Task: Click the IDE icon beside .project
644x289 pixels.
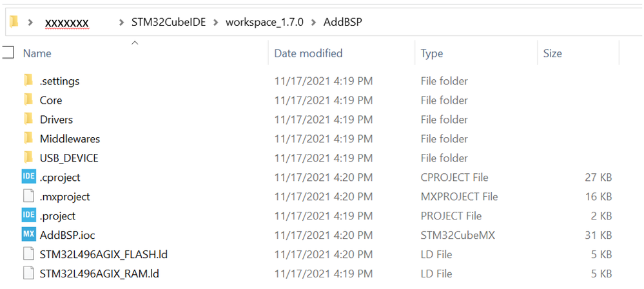Action: coord(28,216)
